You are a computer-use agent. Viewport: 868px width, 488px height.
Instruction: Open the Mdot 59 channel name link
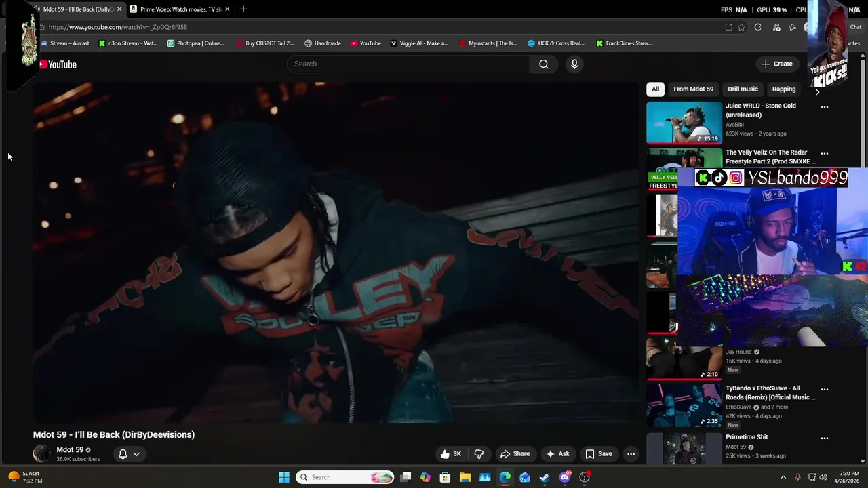click(70, 450)
